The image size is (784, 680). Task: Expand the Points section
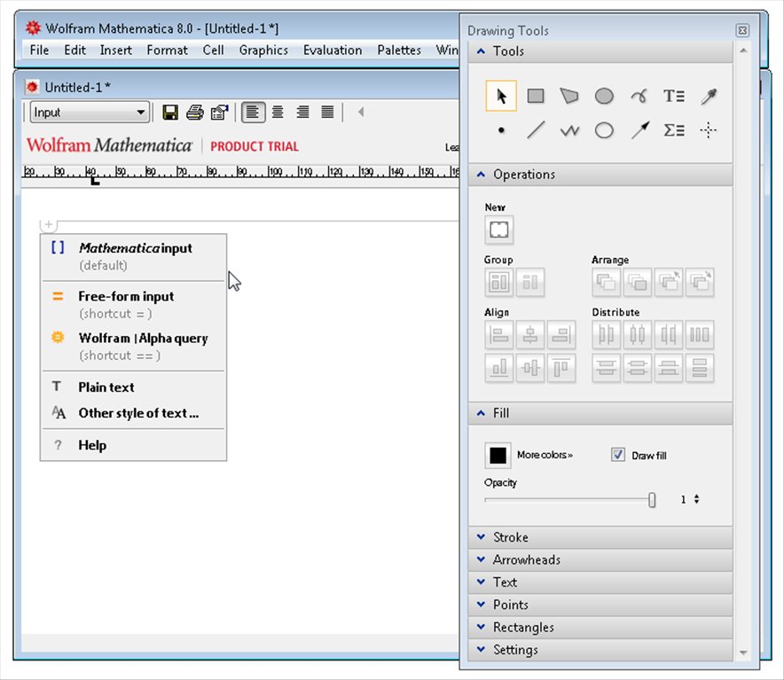[x=600, y=605]
